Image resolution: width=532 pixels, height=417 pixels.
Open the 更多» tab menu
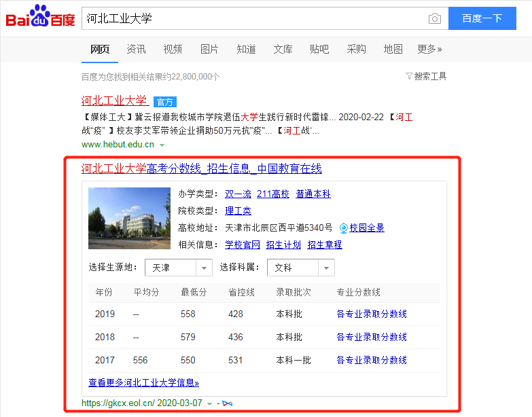tap(429, 50)
